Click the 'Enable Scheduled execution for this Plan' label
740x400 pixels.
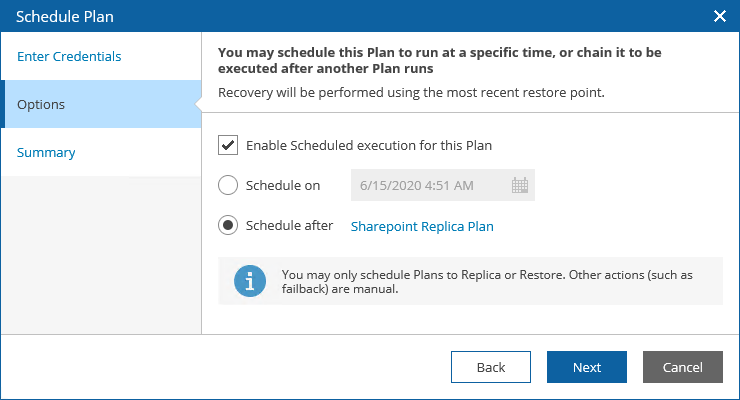pos(369,145)
